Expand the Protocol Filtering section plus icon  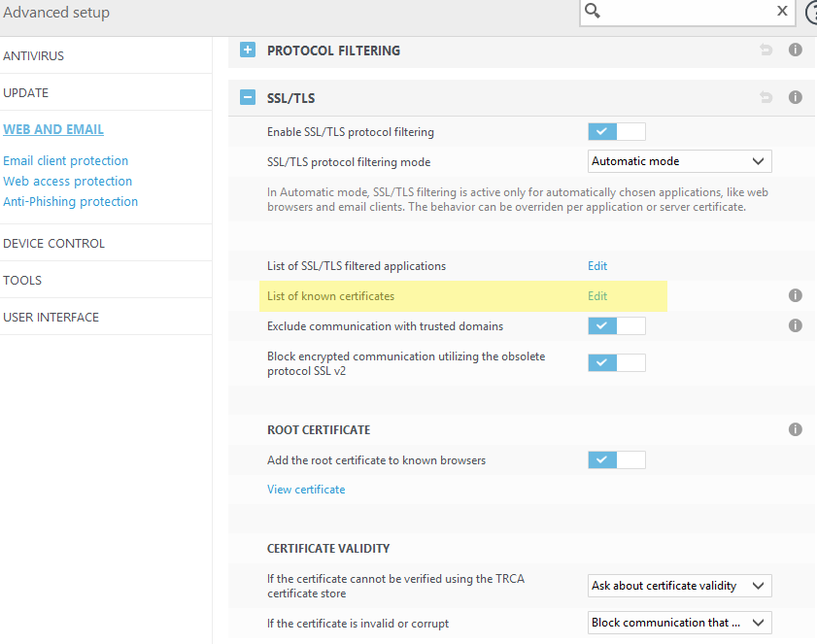pos(248,50)
